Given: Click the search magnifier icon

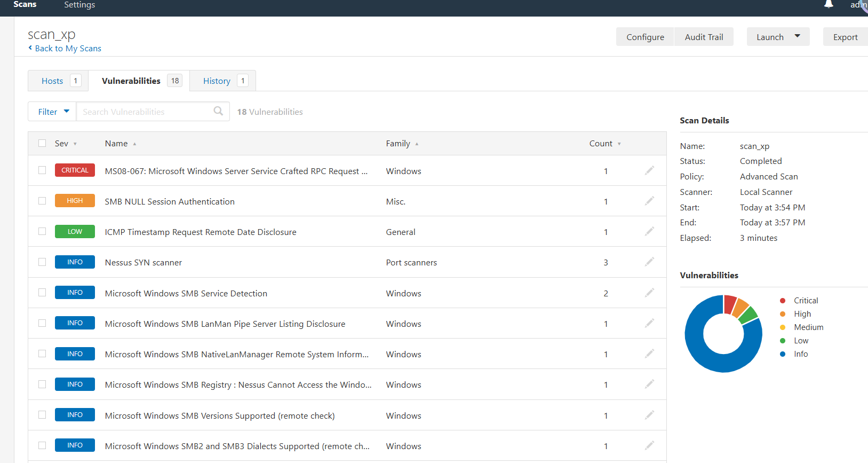Looking at the screenshot, I should (218, 111).
